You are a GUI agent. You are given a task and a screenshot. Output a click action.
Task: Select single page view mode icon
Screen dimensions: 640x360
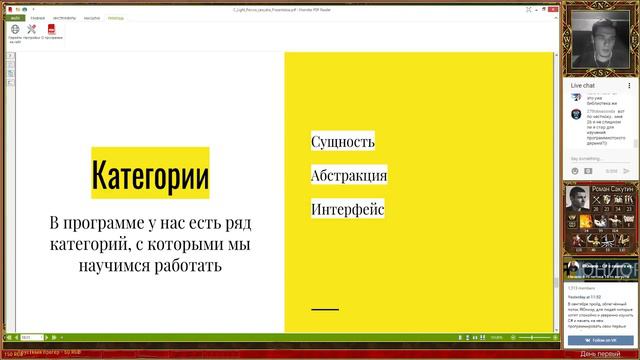460,338
